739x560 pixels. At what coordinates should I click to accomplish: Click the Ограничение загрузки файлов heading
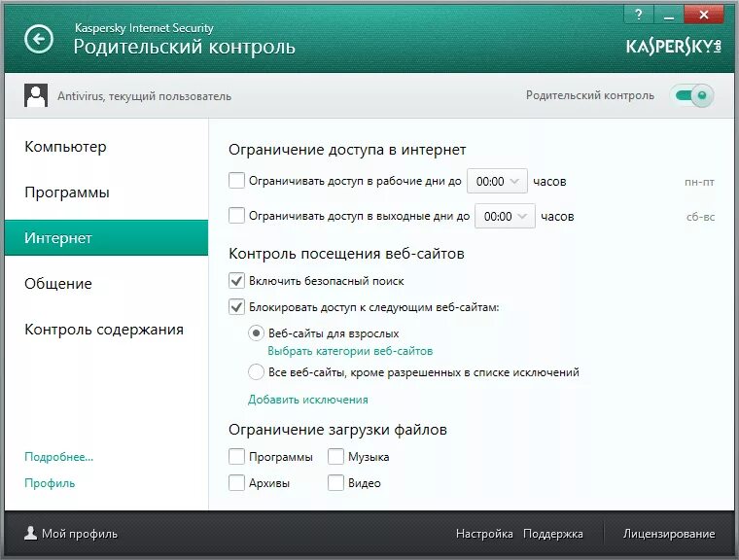point(338,430)
